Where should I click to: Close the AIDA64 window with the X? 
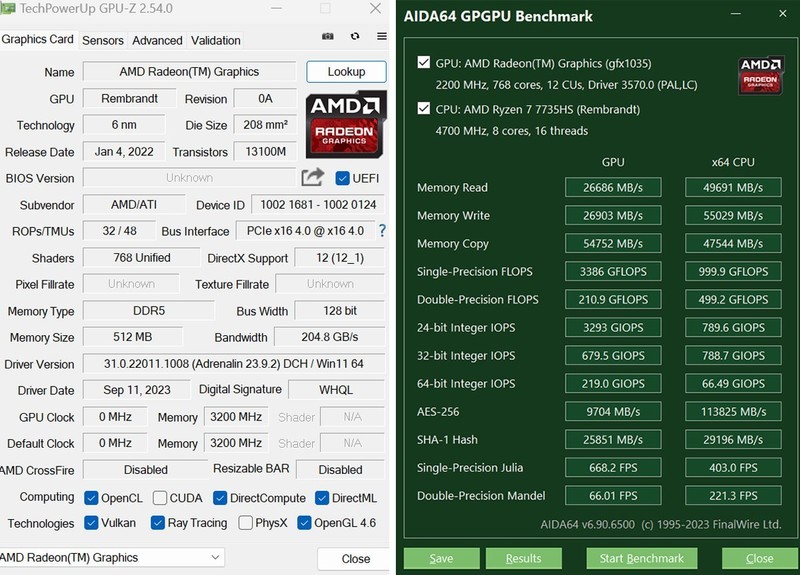coord(783,14)
